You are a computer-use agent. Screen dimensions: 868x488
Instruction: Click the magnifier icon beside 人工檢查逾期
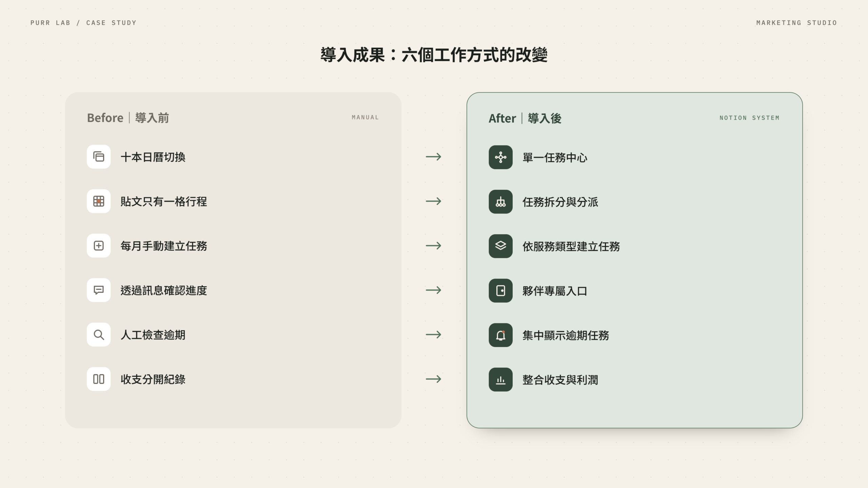(99, 334)
